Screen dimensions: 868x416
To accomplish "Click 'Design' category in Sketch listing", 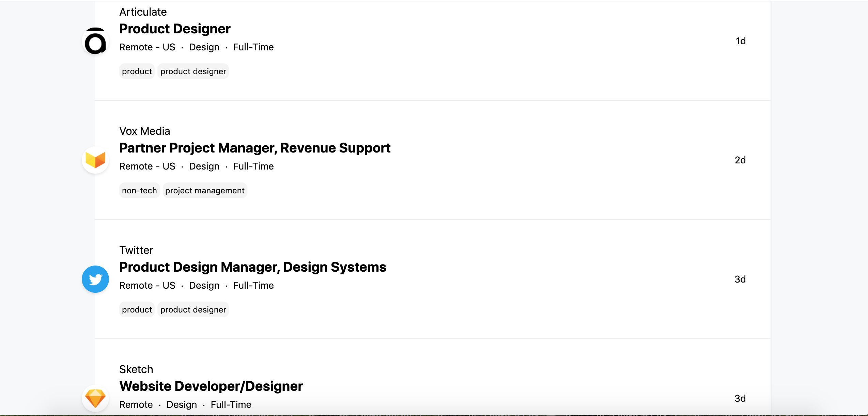I will [182, 404].
